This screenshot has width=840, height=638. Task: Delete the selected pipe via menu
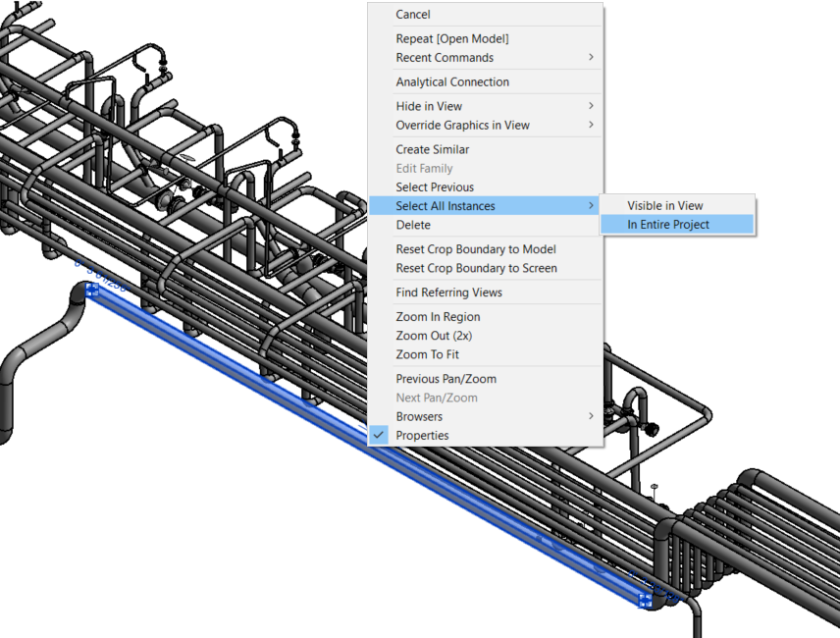413,225
